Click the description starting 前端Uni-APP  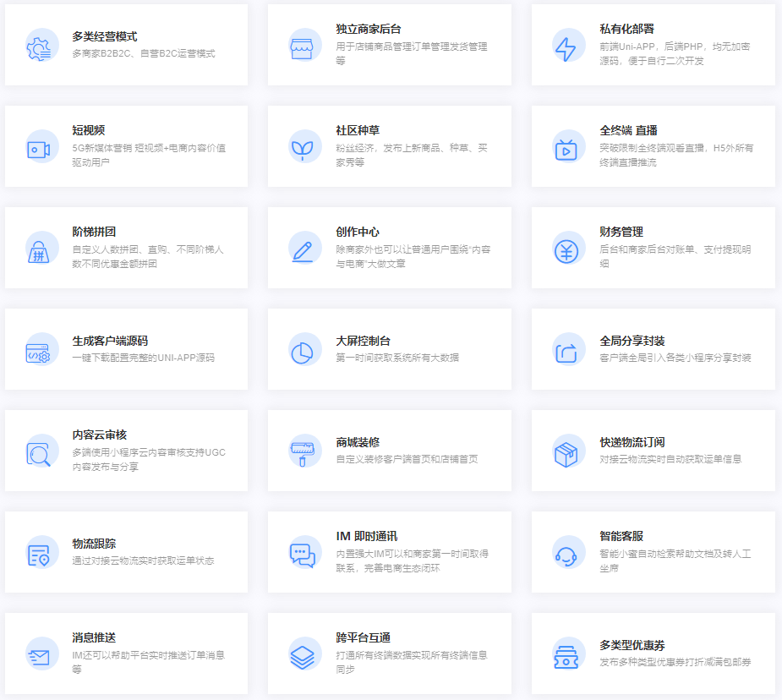(675, 53)
